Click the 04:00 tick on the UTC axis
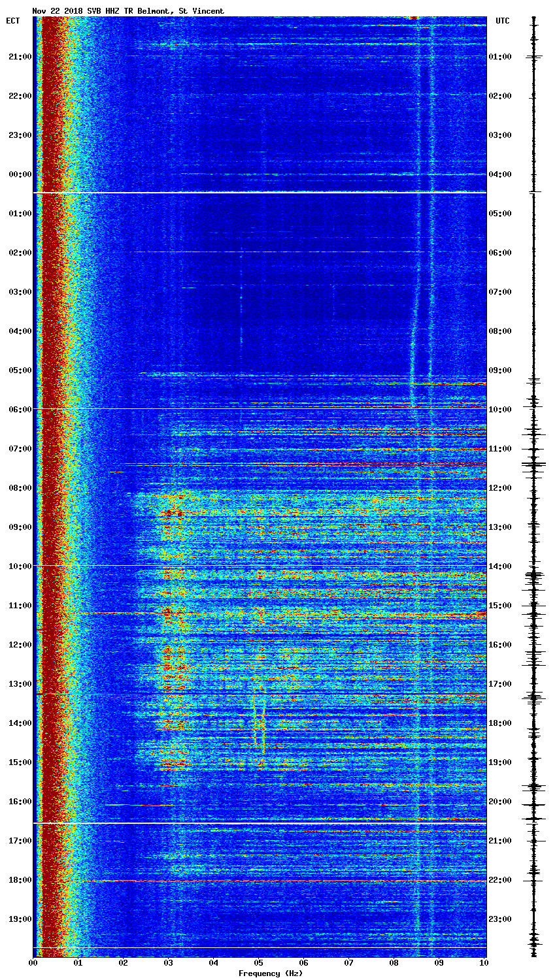The width and height of the screenshot is (557, 980). (x=500, y=174)
